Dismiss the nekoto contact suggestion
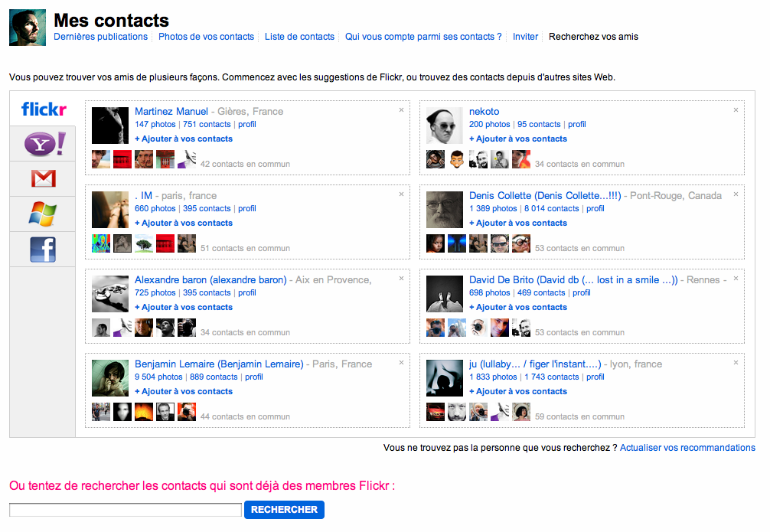 736,110
